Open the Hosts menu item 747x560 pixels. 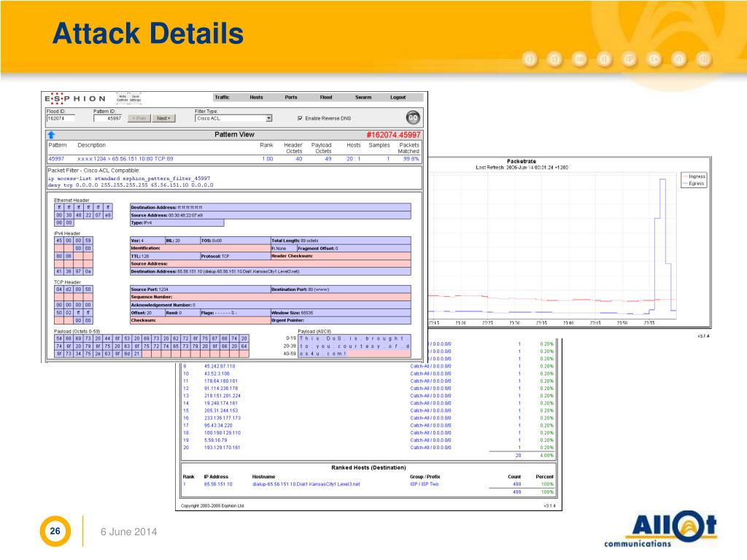[x=256, y=97]
